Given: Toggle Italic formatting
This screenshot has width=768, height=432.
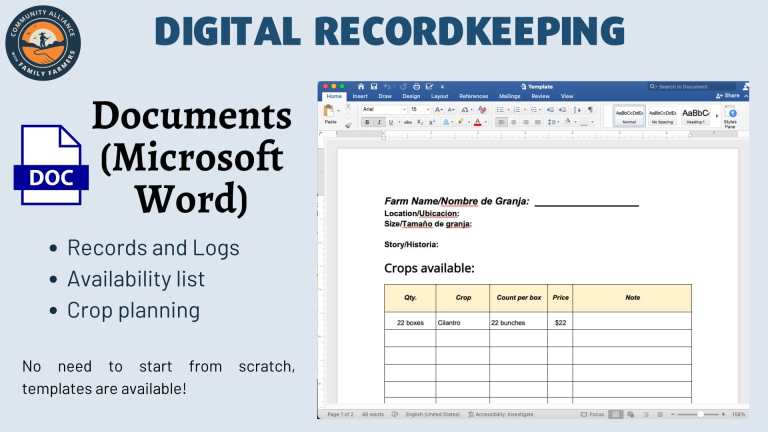Looking at the screenshot, I should 379,122.
